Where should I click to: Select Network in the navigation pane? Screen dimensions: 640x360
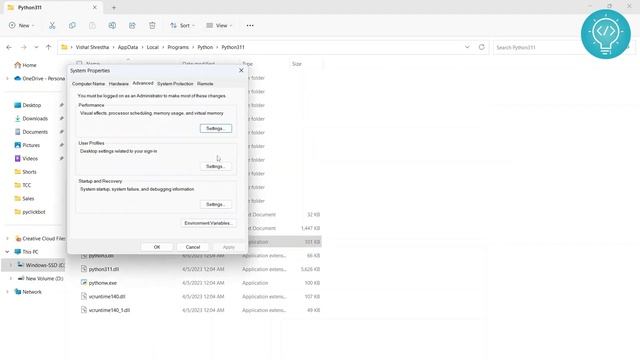pyautogui.click(x=28, y=292)
